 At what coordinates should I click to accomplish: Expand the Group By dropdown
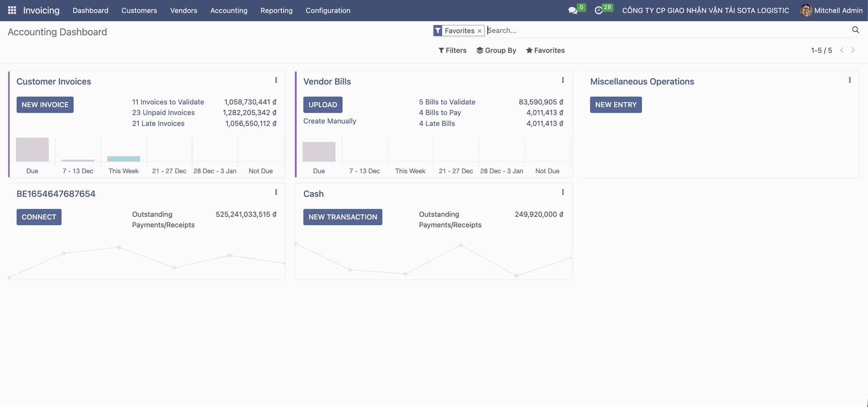(x=496, y=50)
